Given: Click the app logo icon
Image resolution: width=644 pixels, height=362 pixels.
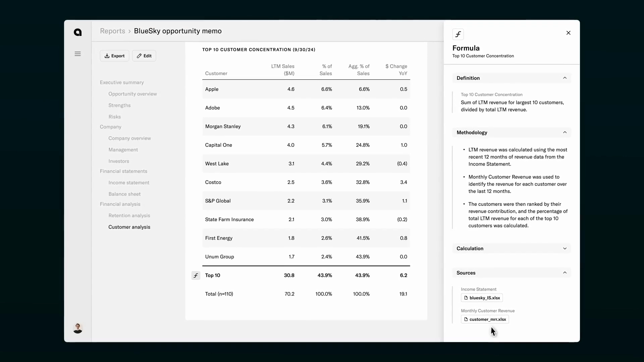Looking at the screenshot, I should click(77, 32).
